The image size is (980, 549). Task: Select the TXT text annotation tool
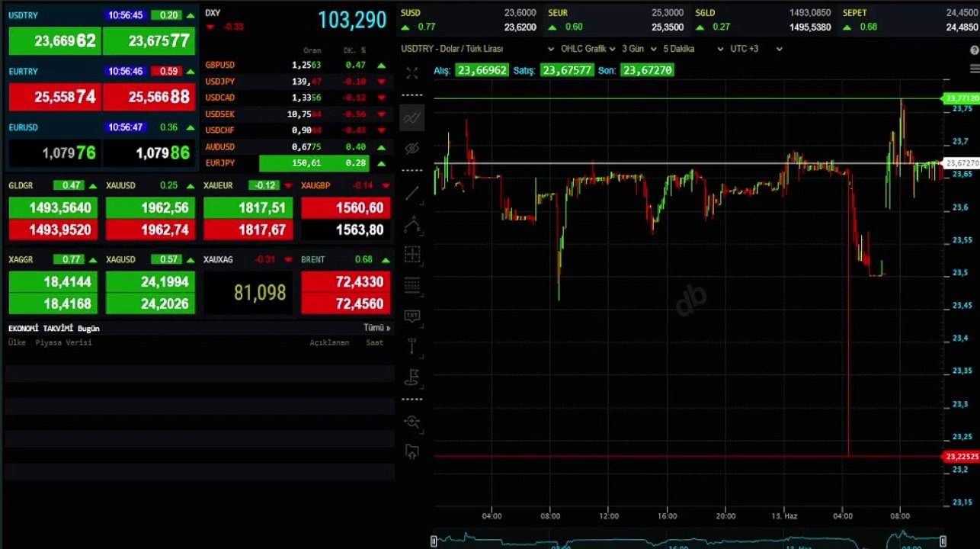point(412,316)
